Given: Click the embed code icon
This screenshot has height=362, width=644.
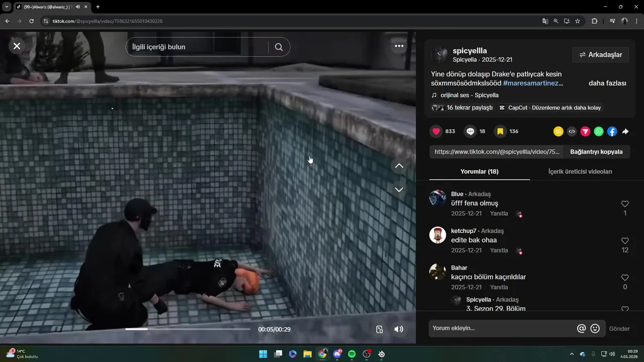Looking at the screenshot, I should [x=572, y=131].
